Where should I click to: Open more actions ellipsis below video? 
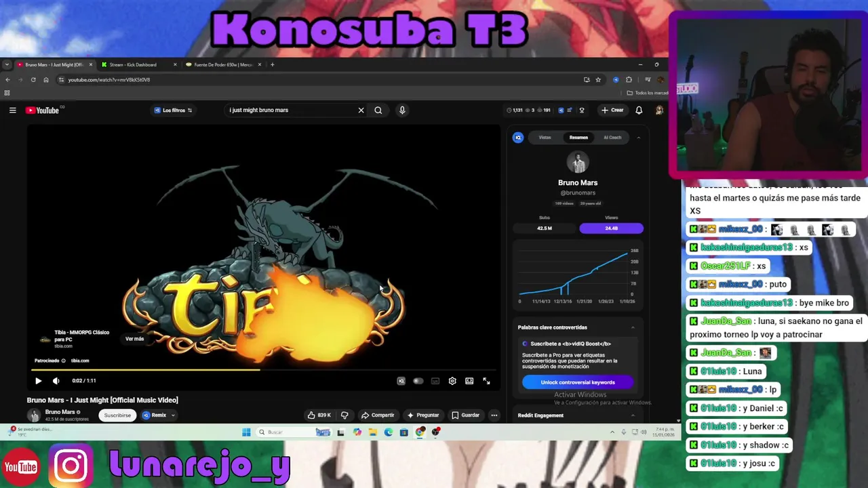494,415
